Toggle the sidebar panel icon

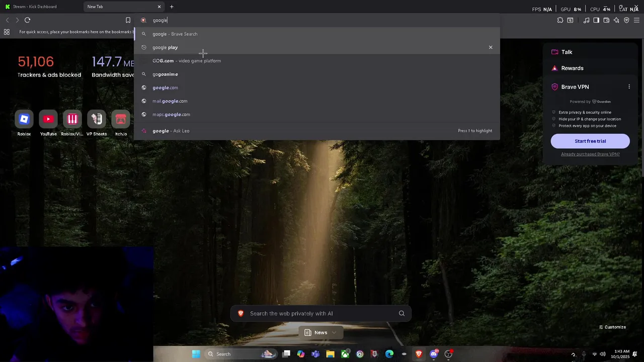point(596,20)
